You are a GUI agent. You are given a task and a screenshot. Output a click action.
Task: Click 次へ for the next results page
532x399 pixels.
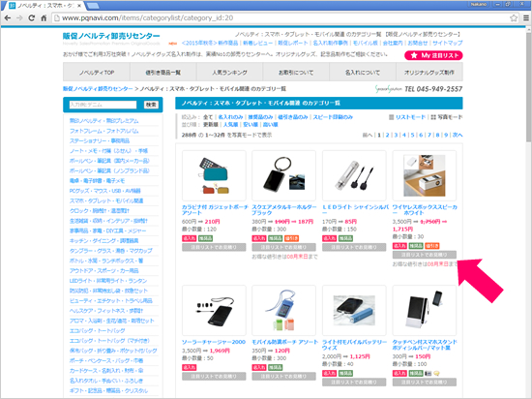pyautogui.click(x=458, y=136)
